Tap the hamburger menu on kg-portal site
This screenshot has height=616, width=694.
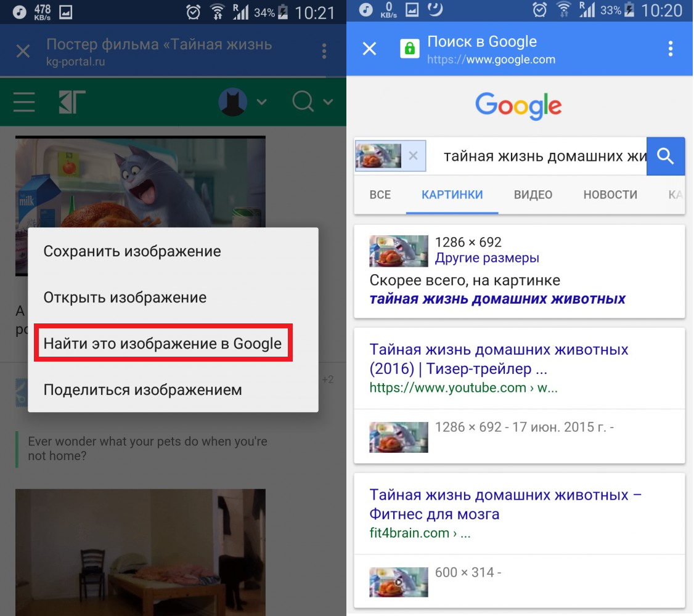tap(24, 102)
